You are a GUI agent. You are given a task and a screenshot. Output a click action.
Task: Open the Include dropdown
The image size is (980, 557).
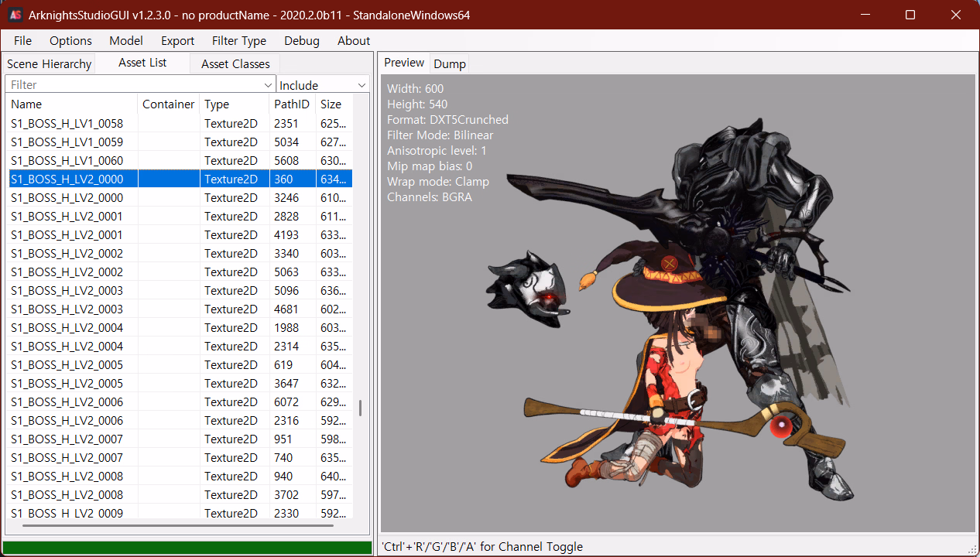pos(324,84)
